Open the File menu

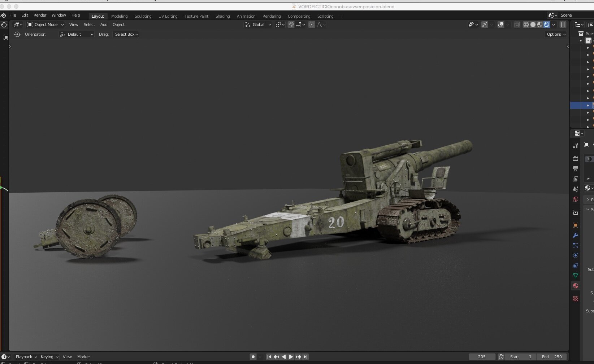[13, 15]
